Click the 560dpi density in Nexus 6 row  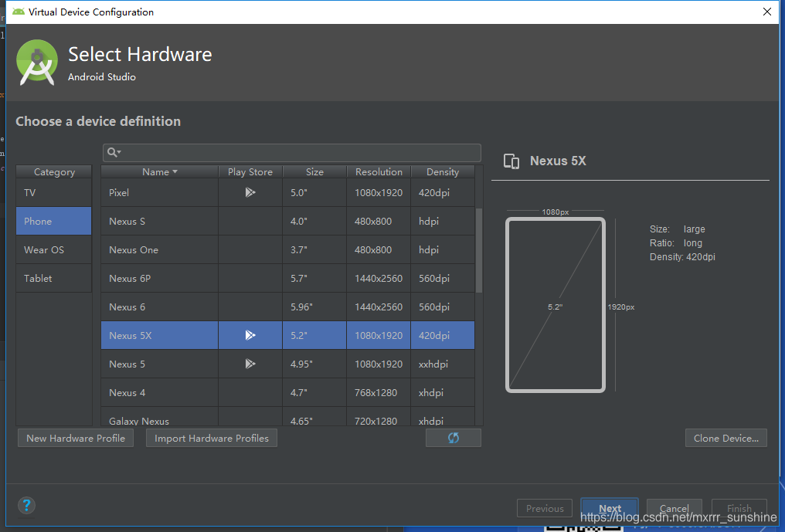tap(434, 307)
